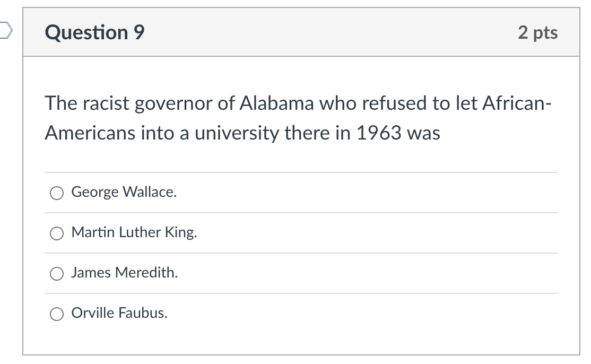Click the "James Meredith." answer label
591x364 pixels.
[124, 272]
